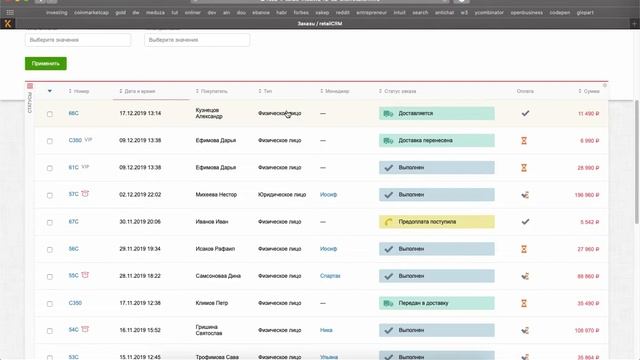Click the payment icon in Михеева Нестор row
The height and width of the screenshot is (360, 640).
pos(525,195)
